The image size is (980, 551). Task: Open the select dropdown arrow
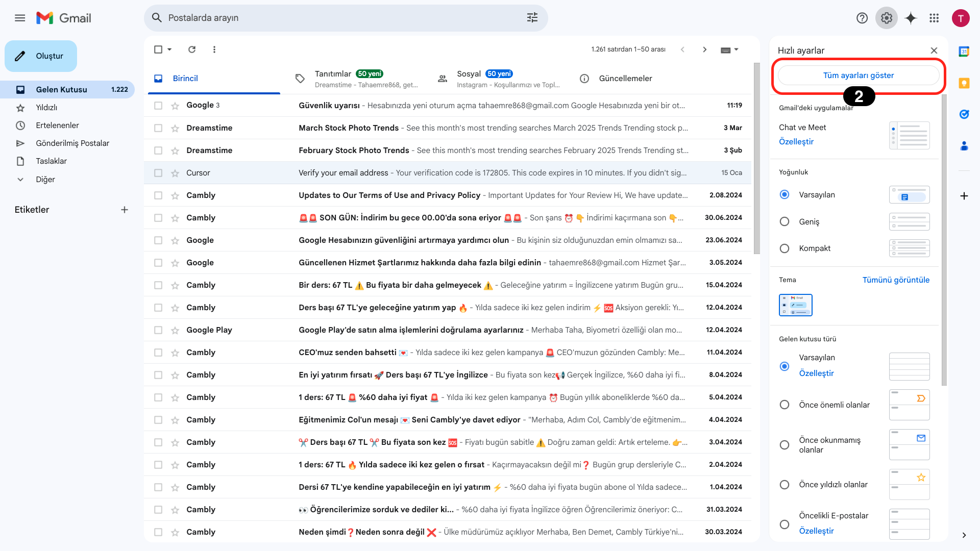[169, 49]
